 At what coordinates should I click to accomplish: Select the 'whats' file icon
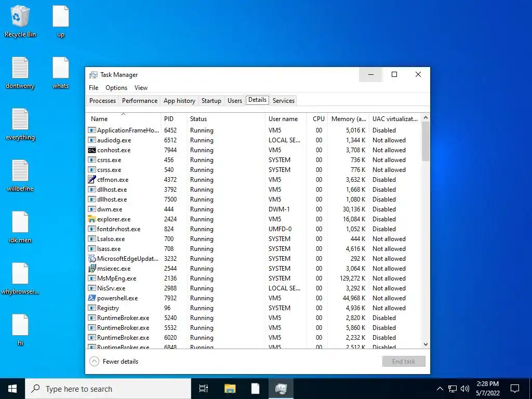pos(61,73)
